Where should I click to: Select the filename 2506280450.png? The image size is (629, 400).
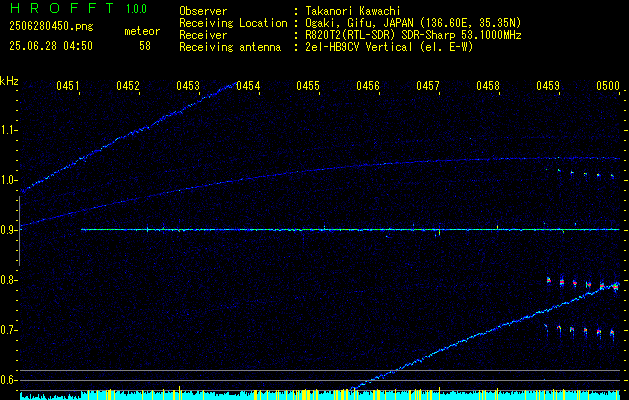51,26
